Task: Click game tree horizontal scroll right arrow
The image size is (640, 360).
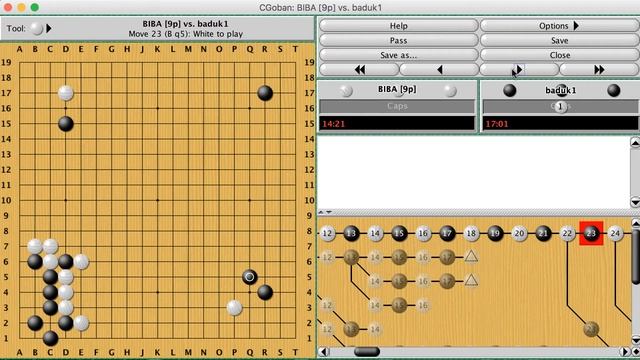Action: tap(625, 351)
